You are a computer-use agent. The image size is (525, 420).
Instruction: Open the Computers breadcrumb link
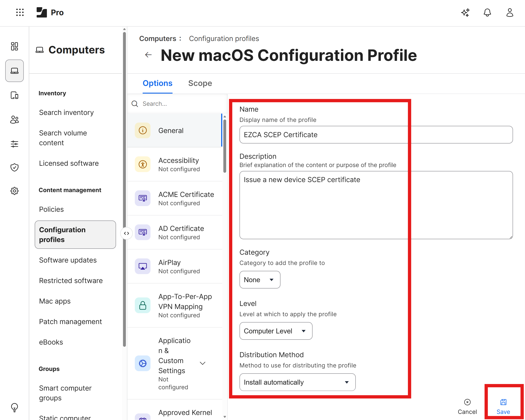point(157,38)
